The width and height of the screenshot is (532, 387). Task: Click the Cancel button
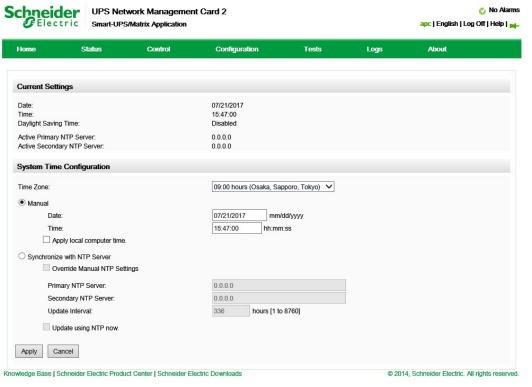click(x=63, y=351)
